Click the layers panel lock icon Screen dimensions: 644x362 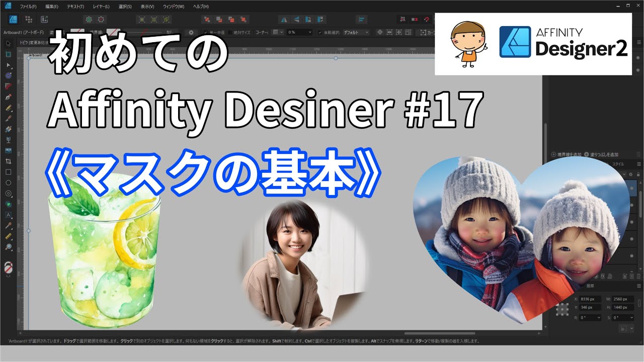coord(638,174)
